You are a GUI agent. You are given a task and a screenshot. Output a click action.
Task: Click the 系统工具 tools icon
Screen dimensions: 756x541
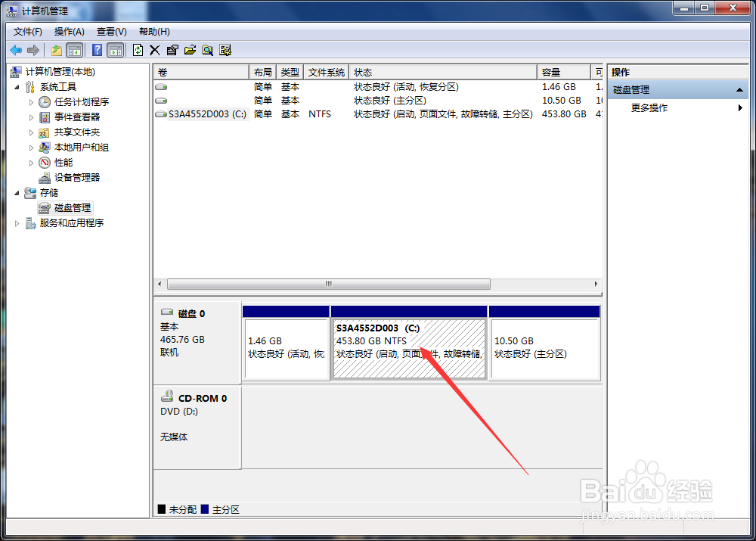tap(30, 87)
